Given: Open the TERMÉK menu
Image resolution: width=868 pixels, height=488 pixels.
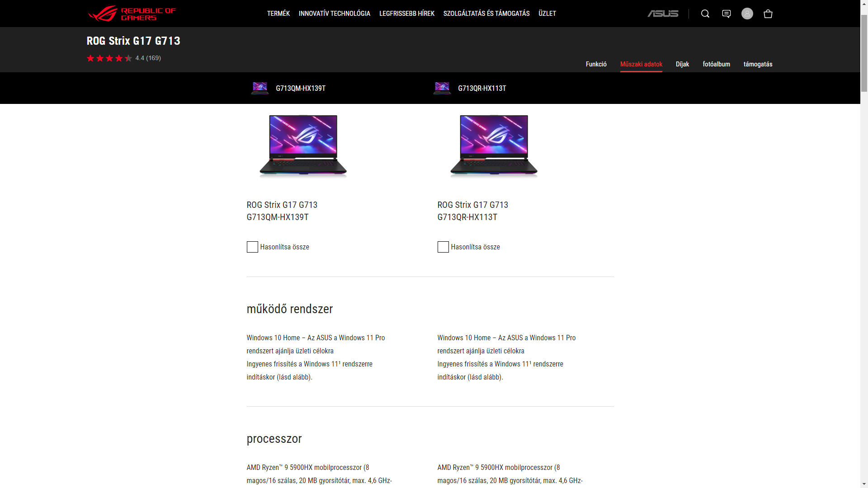Looking at the screenshot, I should (x=278, y=14).
